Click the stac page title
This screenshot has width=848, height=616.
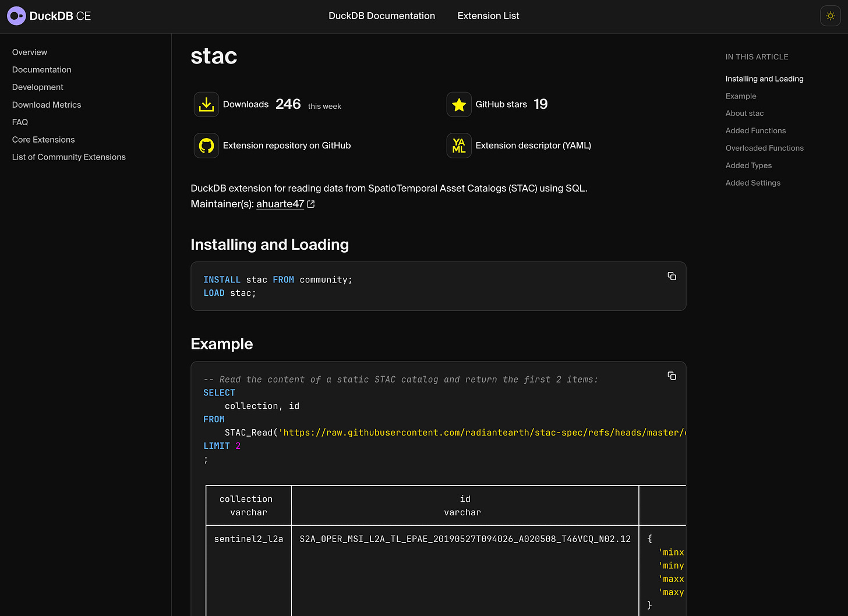pyautogui.click(x=214, y=56)
